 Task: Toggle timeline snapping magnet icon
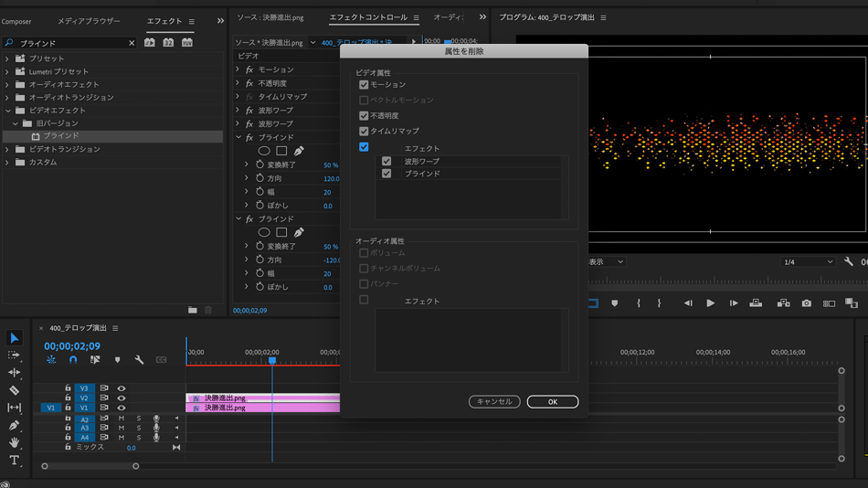point(73,360)
